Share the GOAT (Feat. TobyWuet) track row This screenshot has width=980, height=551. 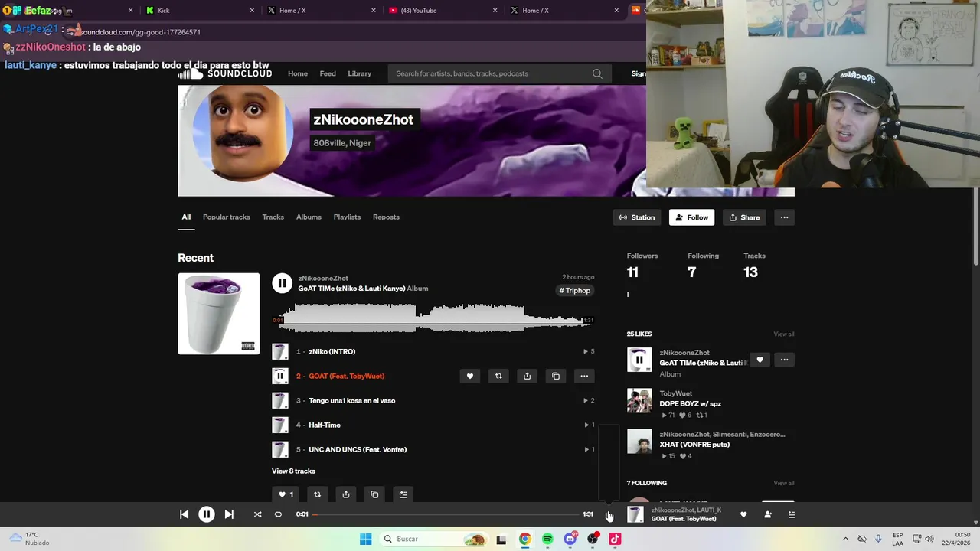point(527,376)
